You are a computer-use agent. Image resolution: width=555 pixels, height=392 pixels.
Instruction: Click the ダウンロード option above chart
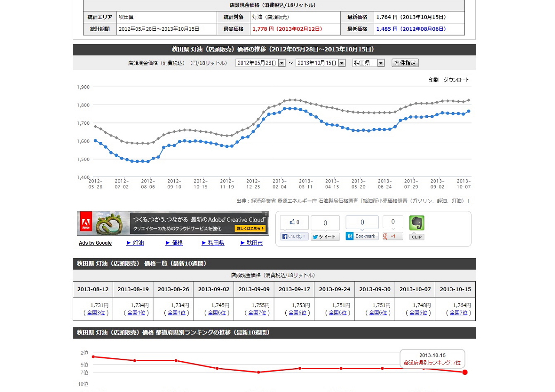pyautogui.click(x=456, y=80)
